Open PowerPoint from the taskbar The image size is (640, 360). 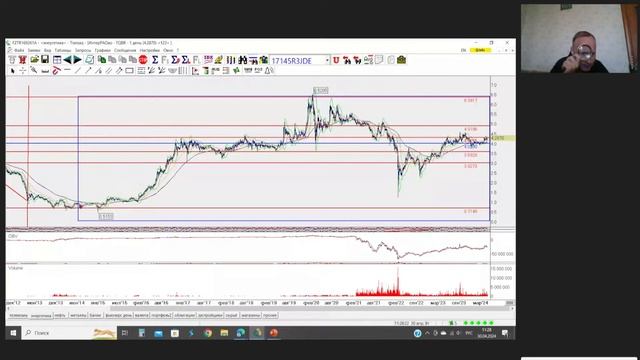point(273,333)
